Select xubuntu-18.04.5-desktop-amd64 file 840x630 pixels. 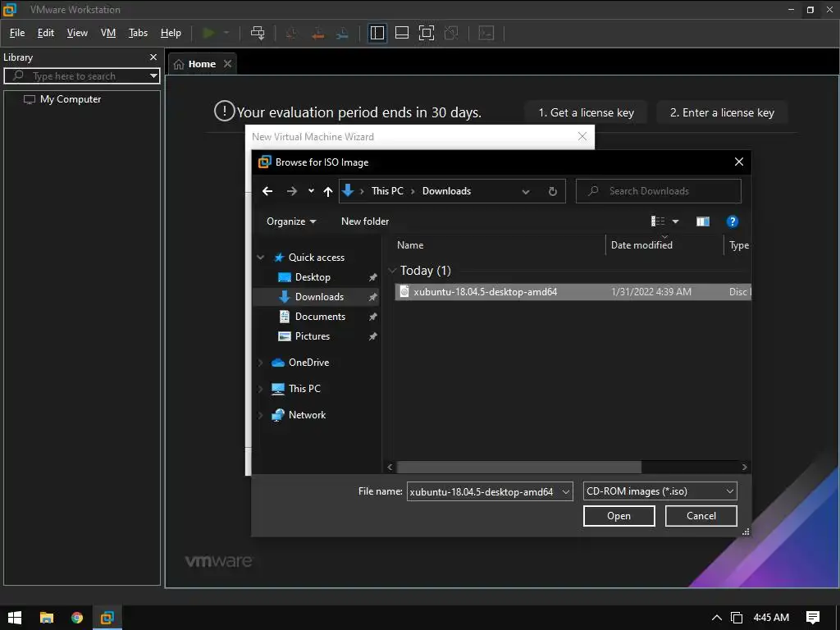coord(573,292)
